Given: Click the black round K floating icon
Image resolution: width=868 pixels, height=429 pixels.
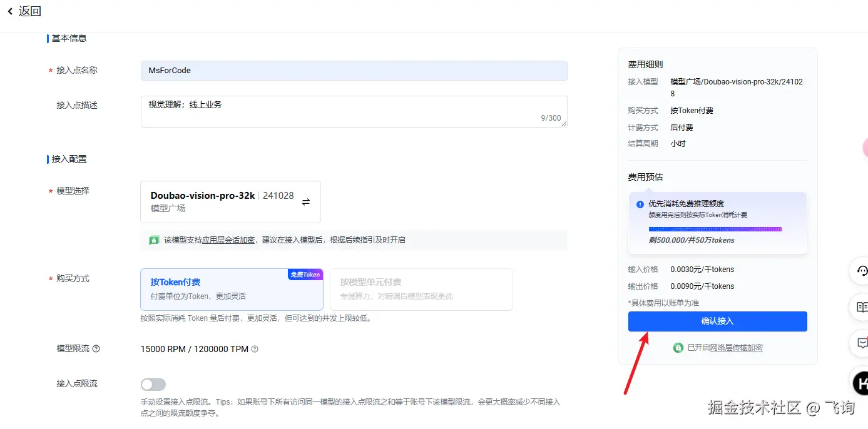Looking at the screenshot, I should 862,381.
